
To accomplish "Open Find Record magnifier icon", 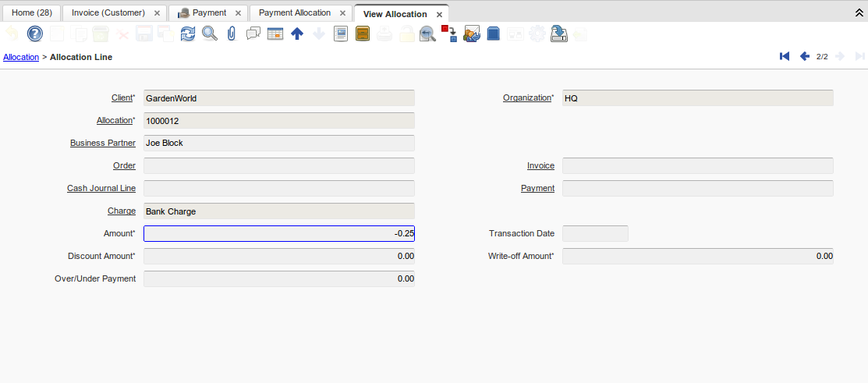I will (210, 34).
